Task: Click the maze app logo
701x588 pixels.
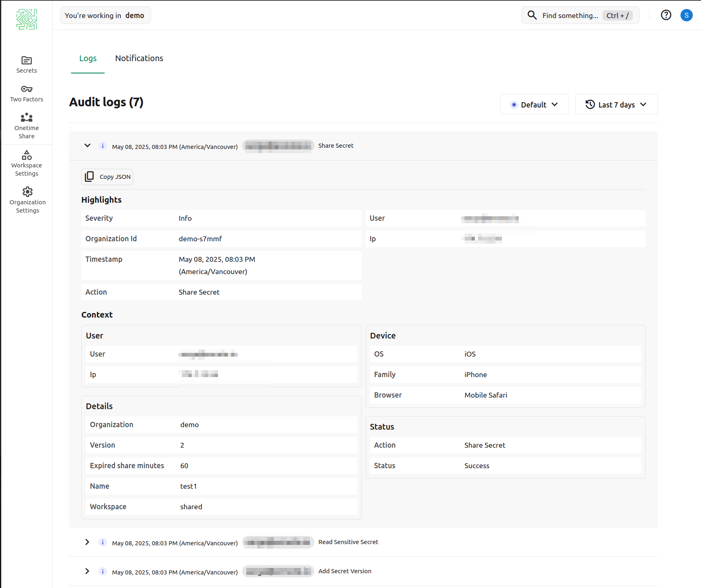Action: tap(27, 19)
